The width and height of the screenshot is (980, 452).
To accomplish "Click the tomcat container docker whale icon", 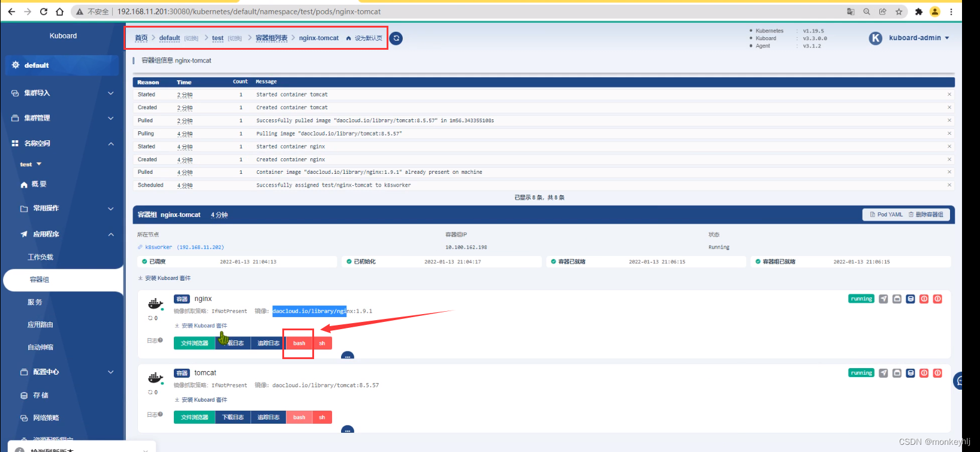I will [156, 378].
